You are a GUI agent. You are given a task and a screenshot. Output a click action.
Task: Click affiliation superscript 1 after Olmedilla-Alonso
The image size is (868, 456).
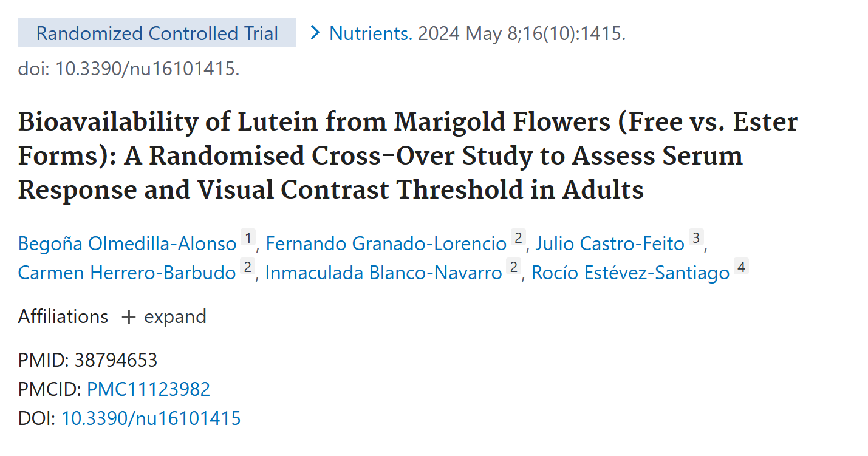pos(248,237)
